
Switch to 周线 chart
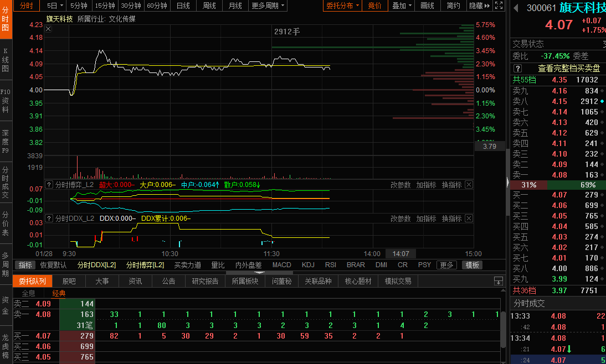click(209, 6)
